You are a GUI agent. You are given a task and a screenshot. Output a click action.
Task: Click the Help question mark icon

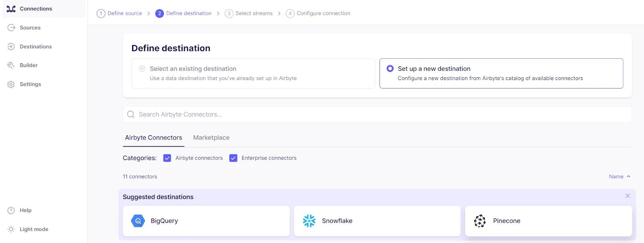coord(11,210)
